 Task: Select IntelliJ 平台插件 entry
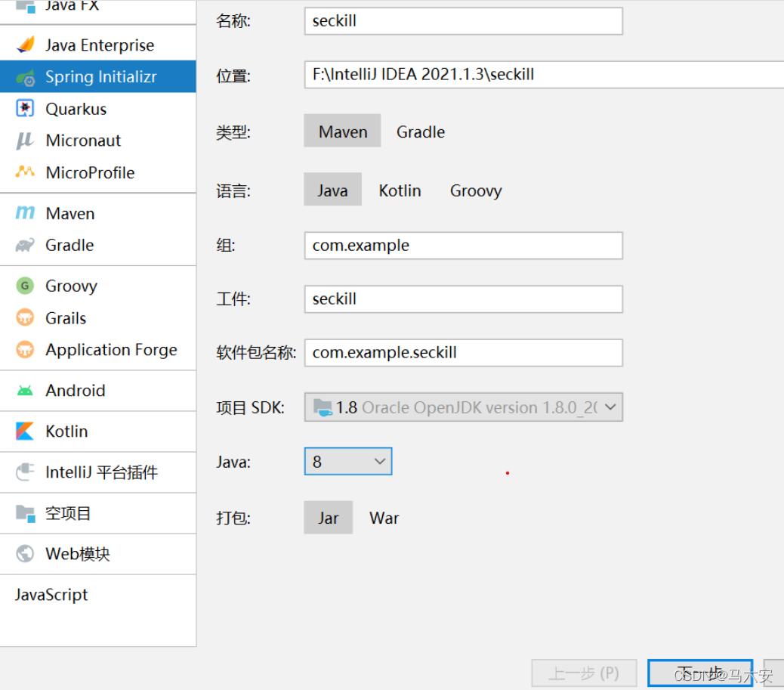(98, 472)
